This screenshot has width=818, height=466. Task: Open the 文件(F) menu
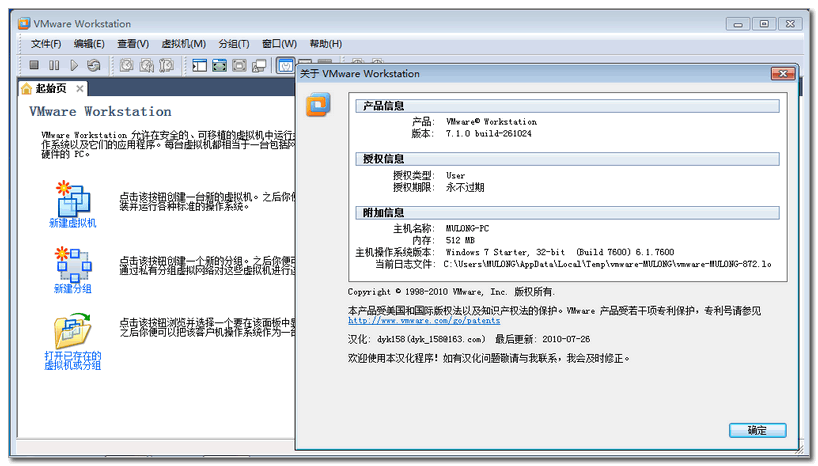click(46, 44)
